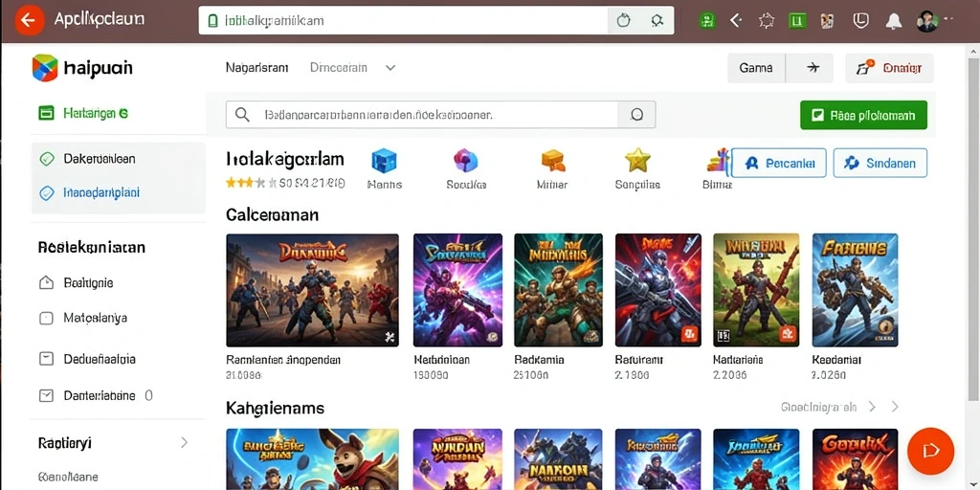Click the Gama button
This screenshot has width=980, height=490.
[x=756, y=68]
